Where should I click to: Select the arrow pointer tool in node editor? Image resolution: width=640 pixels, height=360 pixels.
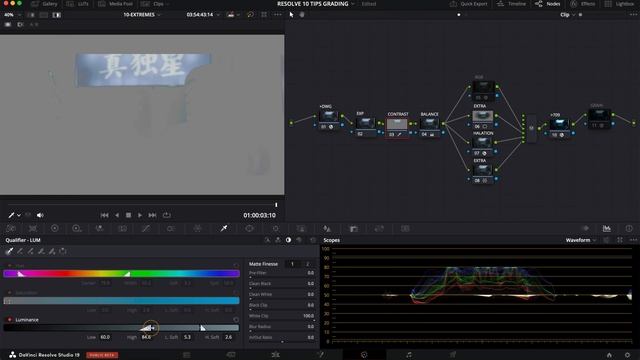point(291,15)
